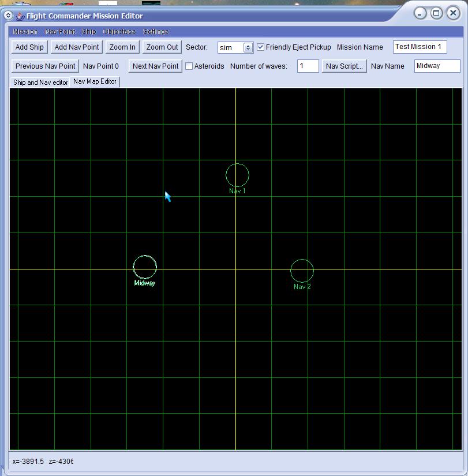Open the Nav Script dialog button
This screenshot has width=468, height=476.
[345, 66]
